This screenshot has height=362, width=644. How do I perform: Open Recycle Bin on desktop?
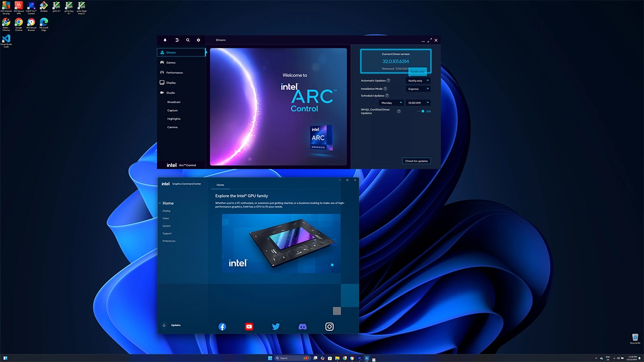tap(635, 339)
